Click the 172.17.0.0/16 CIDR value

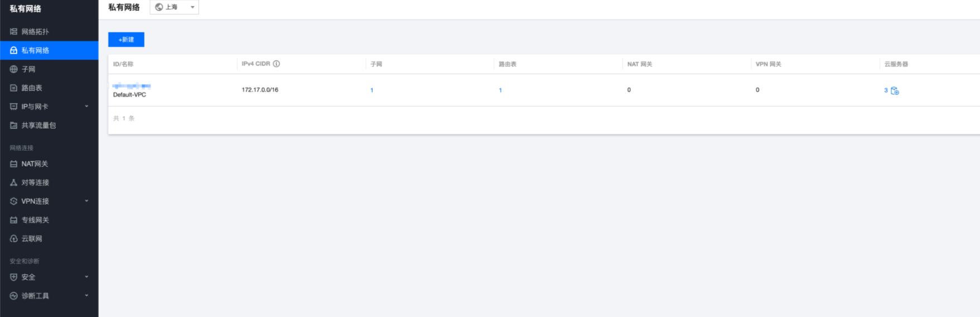(x=260, y=90)
